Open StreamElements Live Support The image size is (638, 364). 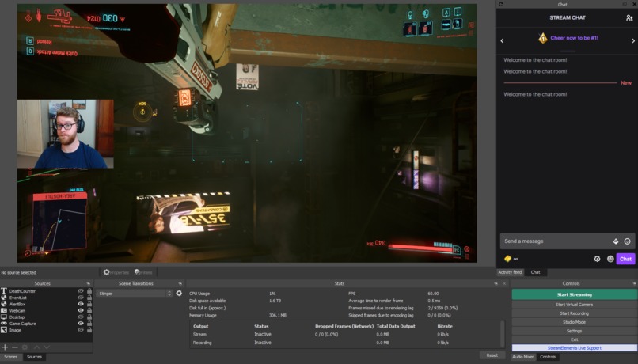tap(574, 348)
